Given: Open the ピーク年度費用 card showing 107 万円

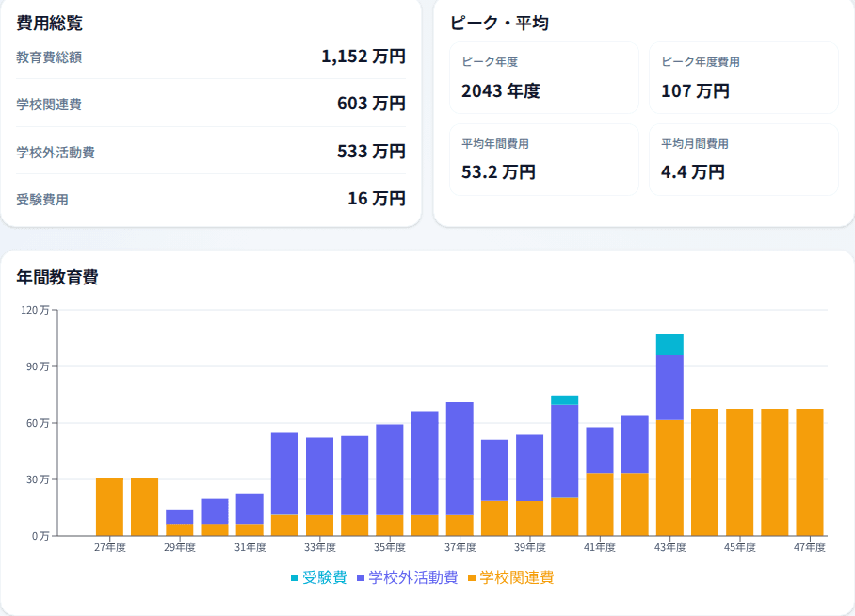Looking at the screenshot, I should click(743, 78).
